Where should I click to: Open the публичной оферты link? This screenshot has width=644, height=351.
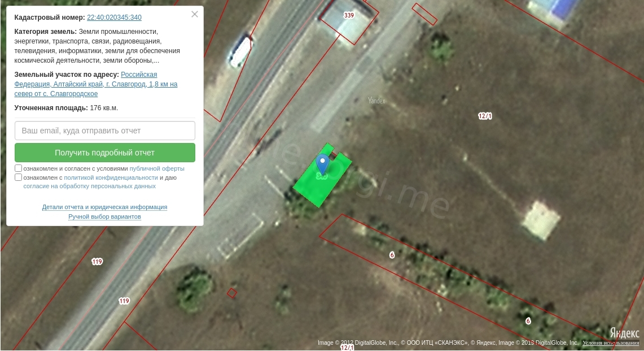pos(157,168)
